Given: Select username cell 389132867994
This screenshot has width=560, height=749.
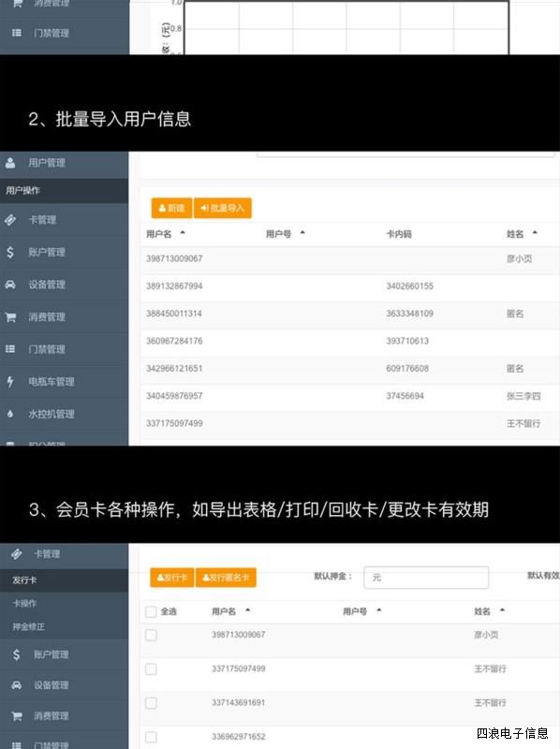Looking at the screenshot, I should (174, 286).
